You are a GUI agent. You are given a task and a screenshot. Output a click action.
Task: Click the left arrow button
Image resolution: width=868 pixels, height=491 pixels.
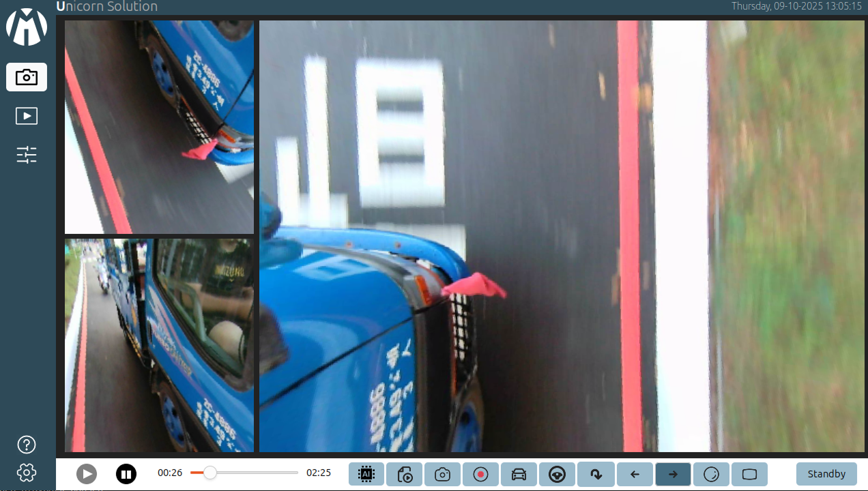pos(635,474)
